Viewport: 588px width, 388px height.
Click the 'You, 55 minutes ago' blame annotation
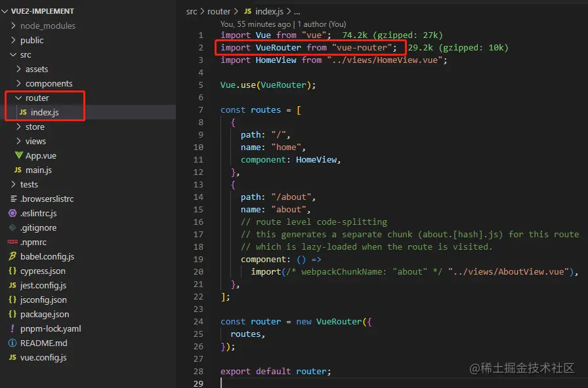(x=257, y=24)
